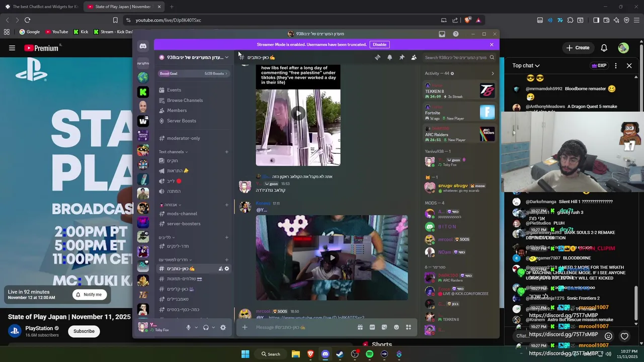Open Discord help icon in title bar
Screen dimensions: 644x362
pyautogui.click(x=455, y=34)
